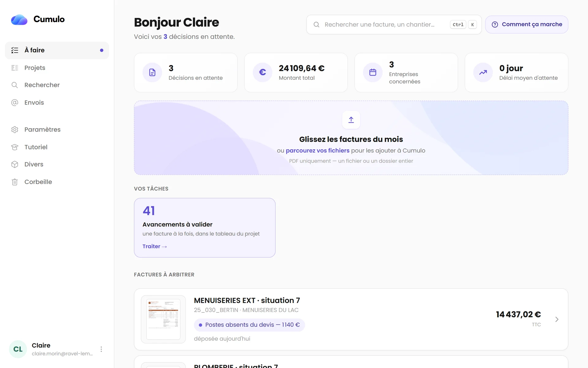Image resolution: width=588 pixels, height=368 pixels.
Task: Click the Tutoriel graduation cap icon
Action: pyautogui.click(x=15, y=147)
